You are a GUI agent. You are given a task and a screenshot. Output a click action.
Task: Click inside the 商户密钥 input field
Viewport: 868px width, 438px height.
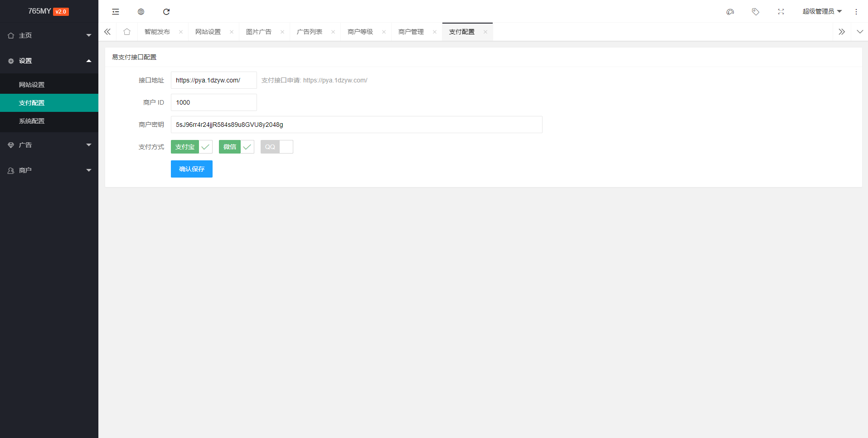coord(356,125)
